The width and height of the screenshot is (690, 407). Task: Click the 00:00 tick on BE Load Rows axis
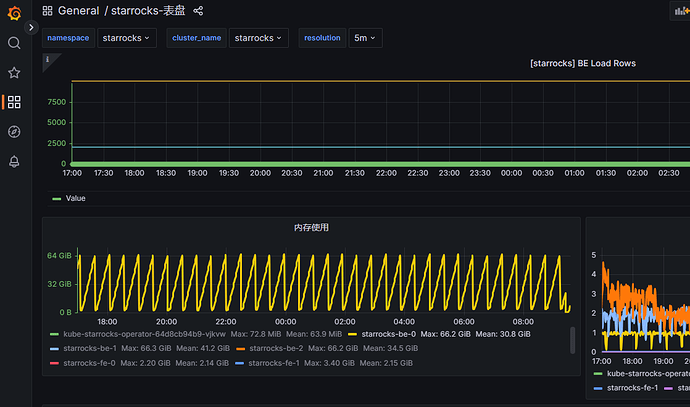click(511, 173)
